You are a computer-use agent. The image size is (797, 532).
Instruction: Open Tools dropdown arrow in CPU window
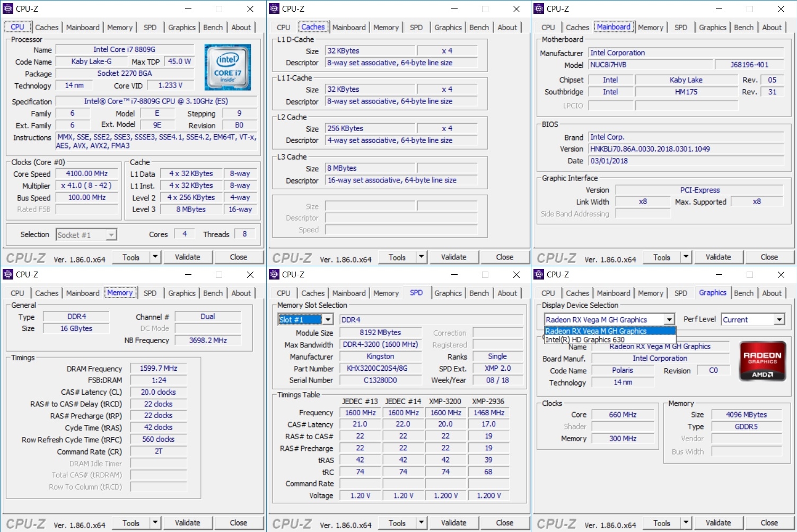coord(155,257)
